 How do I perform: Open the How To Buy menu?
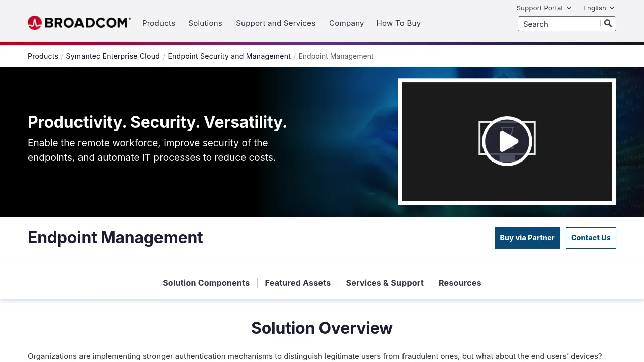pos(398,23)
